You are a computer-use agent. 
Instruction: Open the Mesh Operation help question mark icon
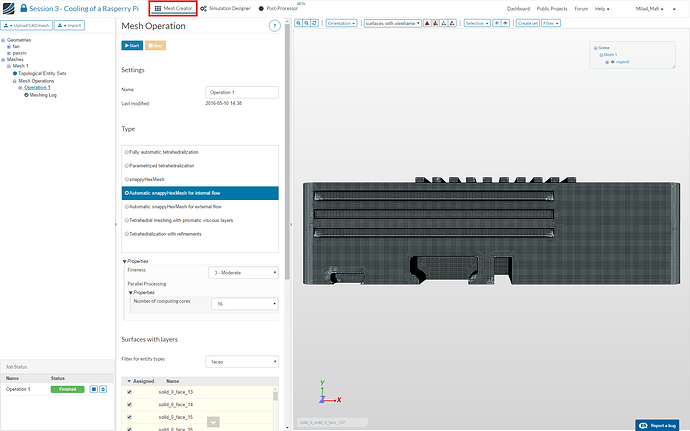(274, 25)
